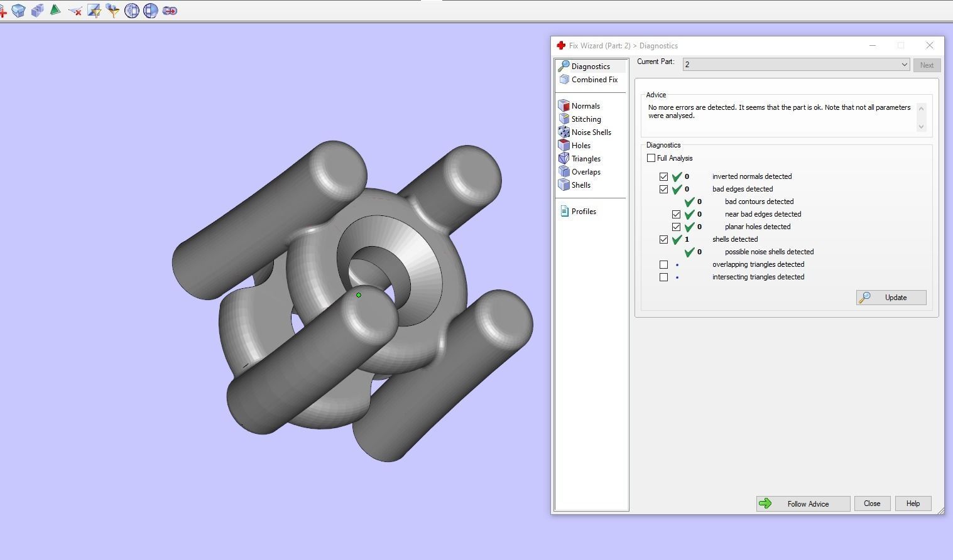Click the Profiles icon in the wizard sidebar
The height and width of the screenshot is (560, 953).
click(564, 212)
